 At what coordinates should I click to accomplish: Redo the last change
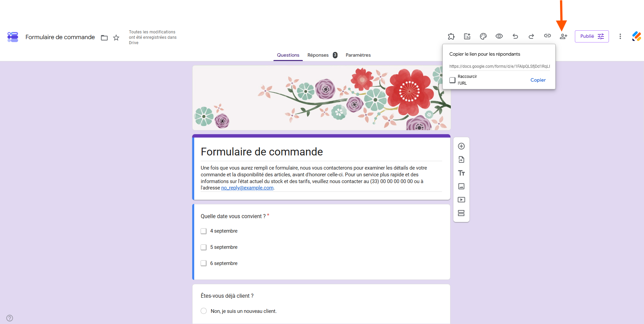tap(531, 36)
